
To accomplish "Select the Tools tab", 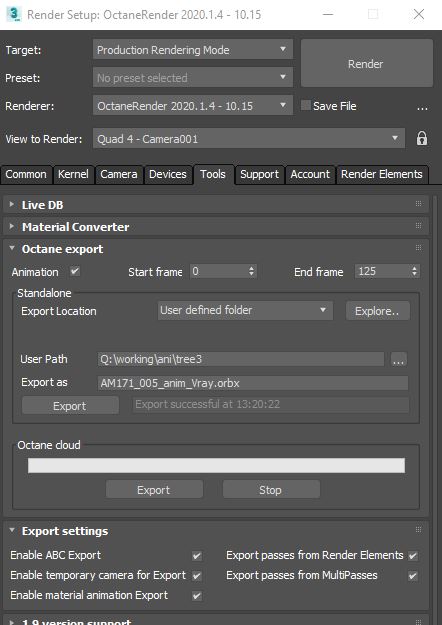I will click(x=213, y=175).
